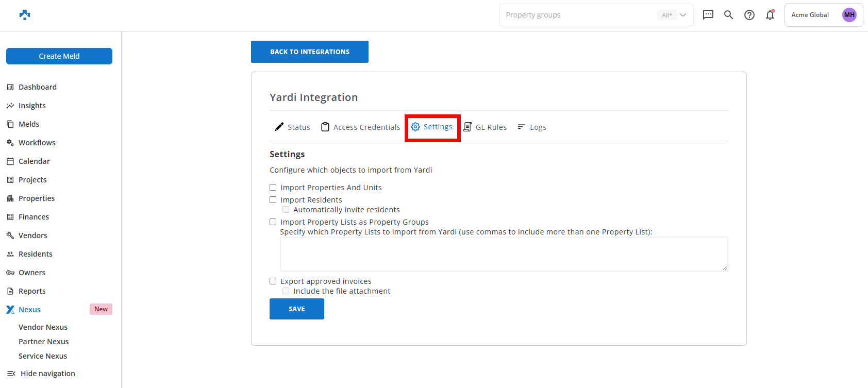Check the Import Residents box

click(273, 200)
